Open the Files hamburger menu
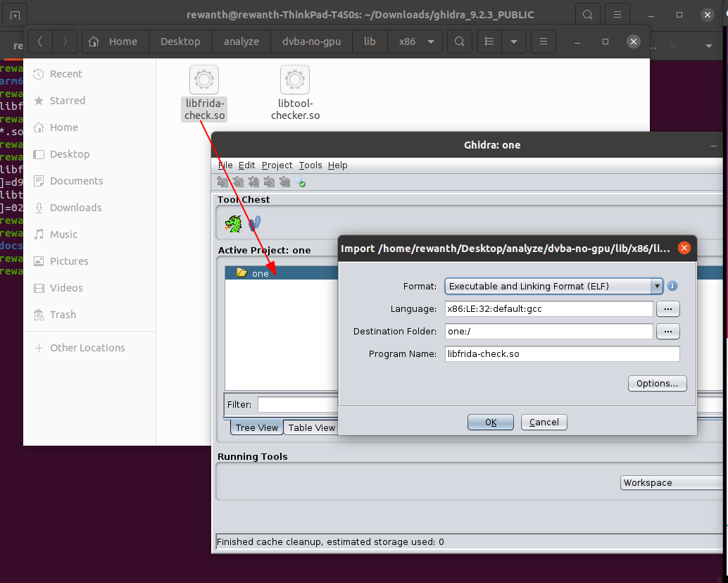The height and width of the screenshot is (583, 728). click(x=544, y=42)
